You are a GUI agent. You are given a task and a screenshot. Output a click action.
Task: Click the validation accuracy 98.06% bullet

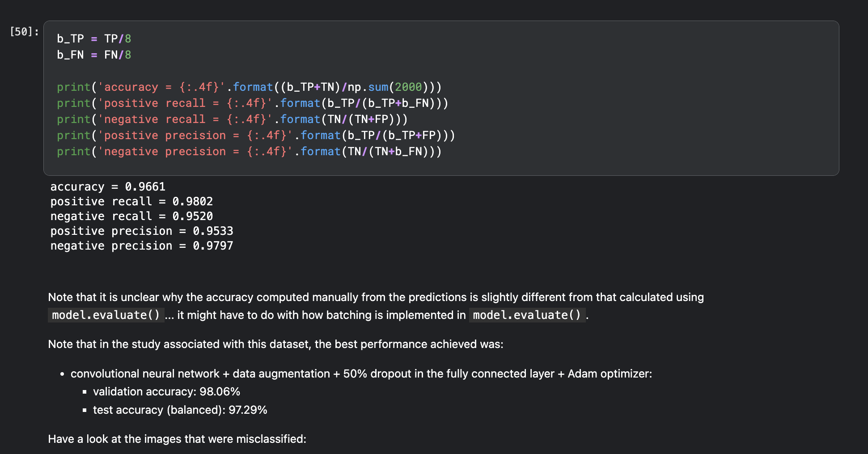[166, 392]
